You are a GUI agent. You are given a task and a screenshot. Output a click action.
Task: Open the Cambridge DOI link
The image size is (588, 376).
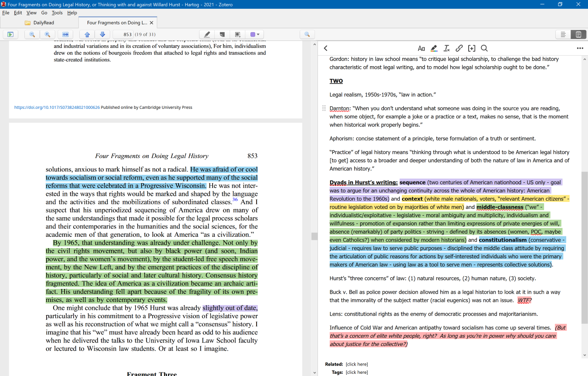[x=57, y=107]
